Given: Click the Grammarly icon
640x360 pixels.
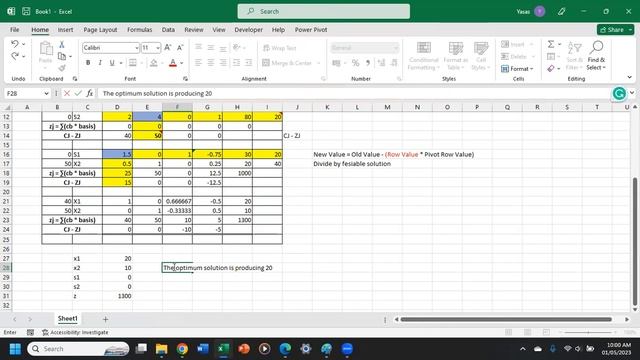Looking at the screenshot, I should [619, 93].
